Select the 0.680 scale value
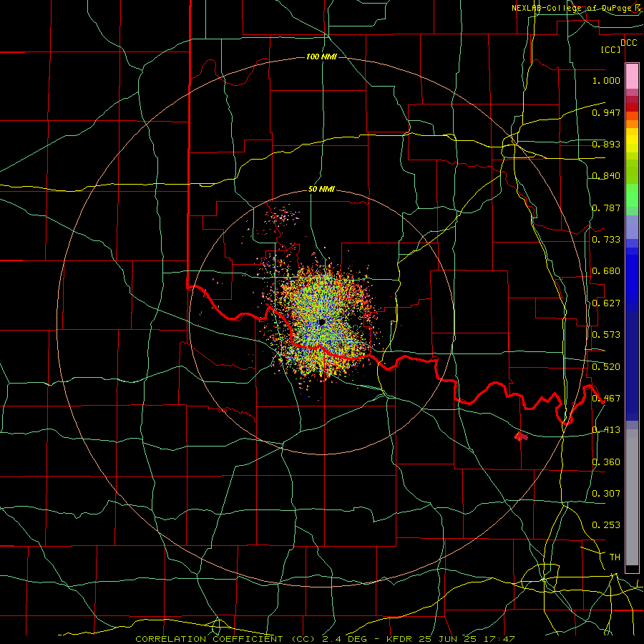 (x=606, y=271)
